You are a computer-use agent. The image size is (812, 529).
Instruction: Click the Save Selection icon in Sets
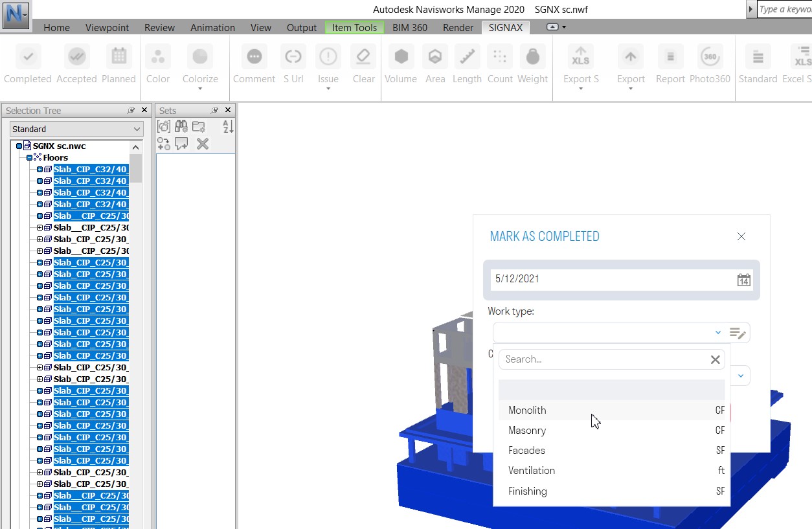(x=164, y=126)
